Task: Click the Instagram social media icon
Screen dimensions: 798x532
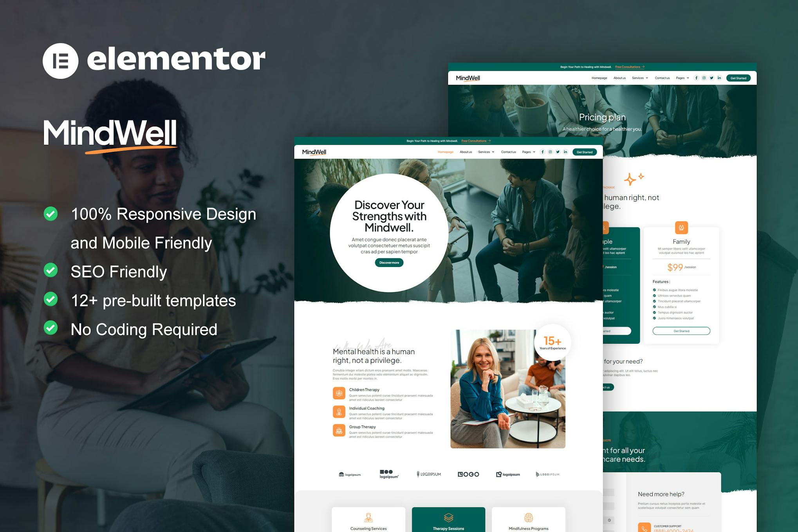Action: (x=551, y=152)
